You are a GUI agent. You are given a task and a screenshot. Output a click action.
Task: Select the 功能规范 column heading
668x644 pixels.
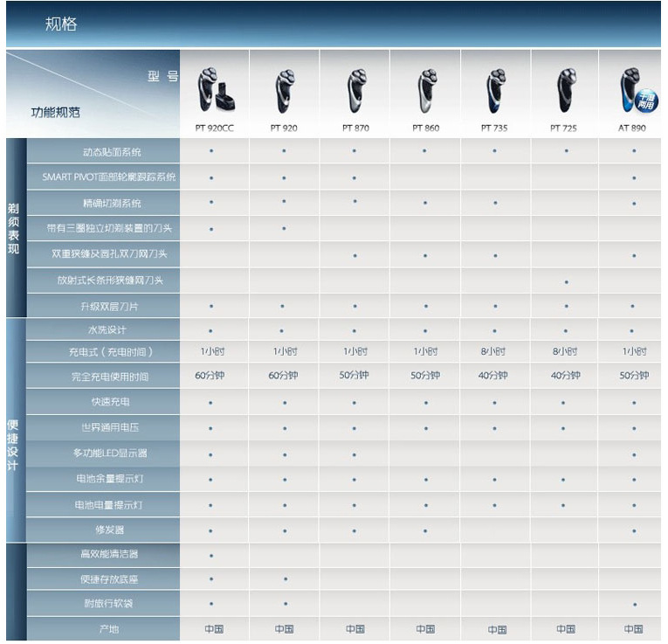56,113
